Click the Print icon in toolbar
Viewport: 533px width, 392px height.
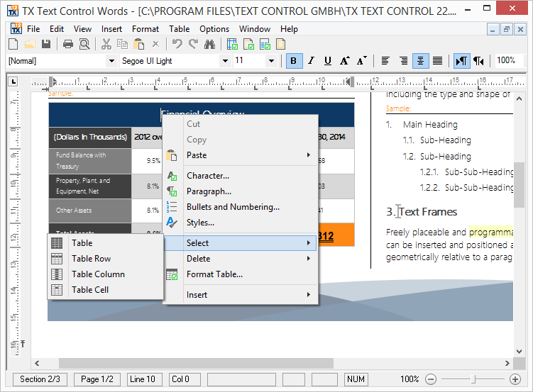[68, 44]
